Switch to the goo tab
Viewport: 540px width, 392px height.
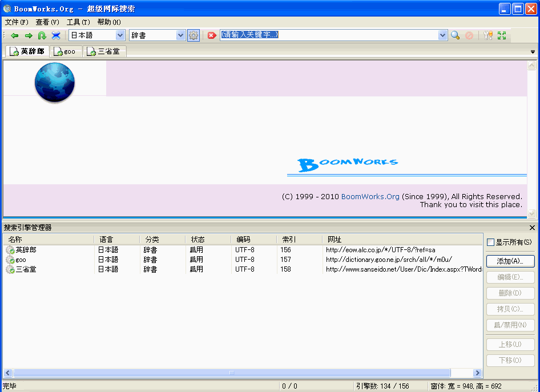pos(65,51)
